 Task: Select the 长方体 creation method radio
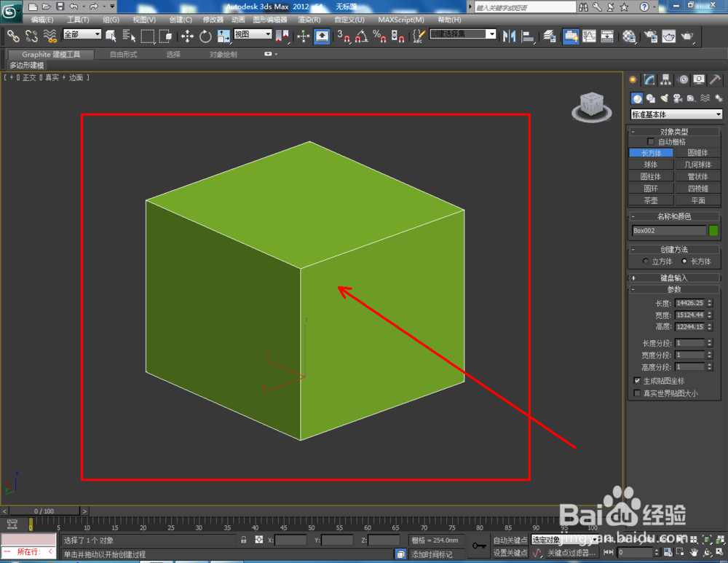click(684, 261)
